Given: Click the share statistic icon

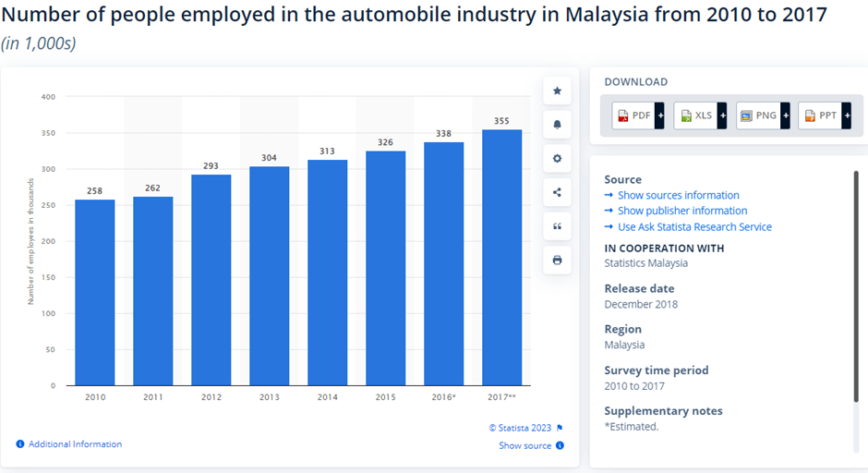Looking at the screenshot, I should click(557, 193).
